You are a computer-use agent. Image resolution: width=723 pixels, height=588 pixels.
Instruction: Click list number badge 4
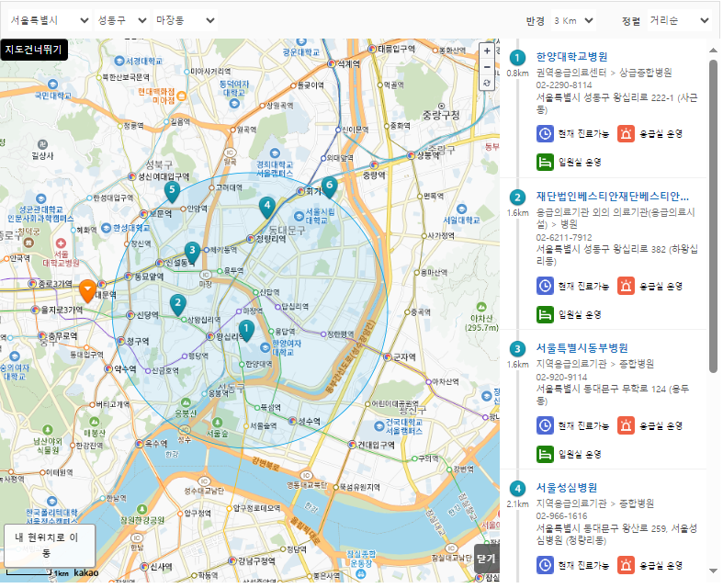(x=517, y=489)
